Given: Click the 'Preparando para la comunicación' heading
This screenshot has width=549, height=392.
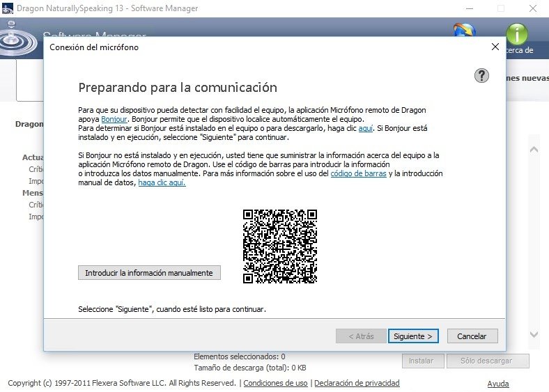Looking at the screenshot, I should (178, 88).
